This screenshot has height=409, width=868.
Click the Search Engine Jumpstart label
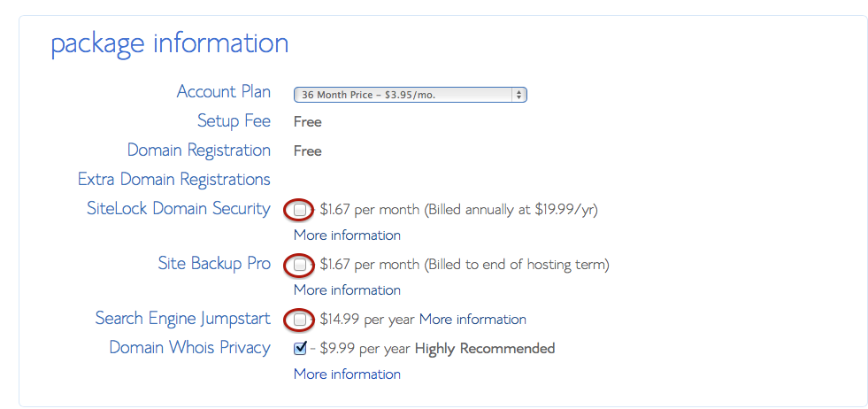182,319
